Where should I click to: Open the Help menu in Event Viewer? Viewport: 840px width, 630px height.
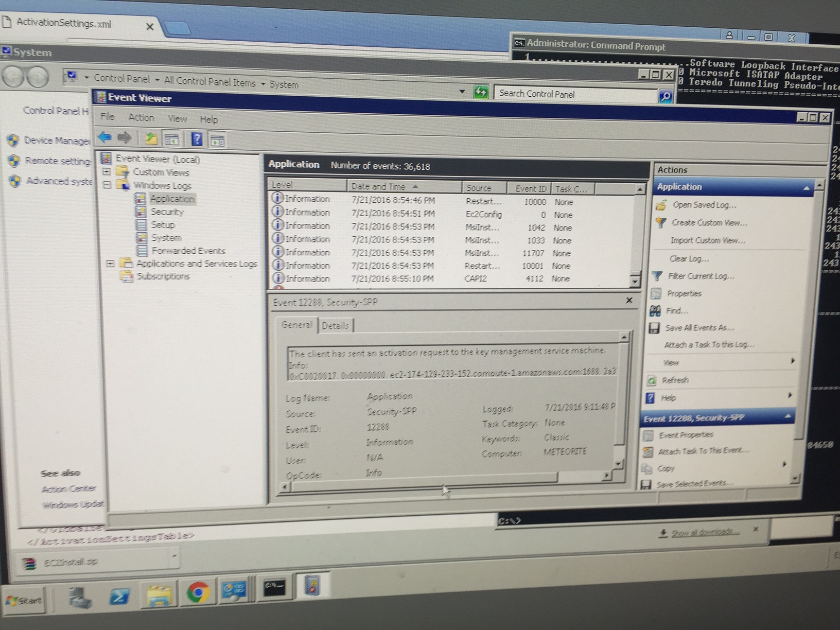pos(208,119)
